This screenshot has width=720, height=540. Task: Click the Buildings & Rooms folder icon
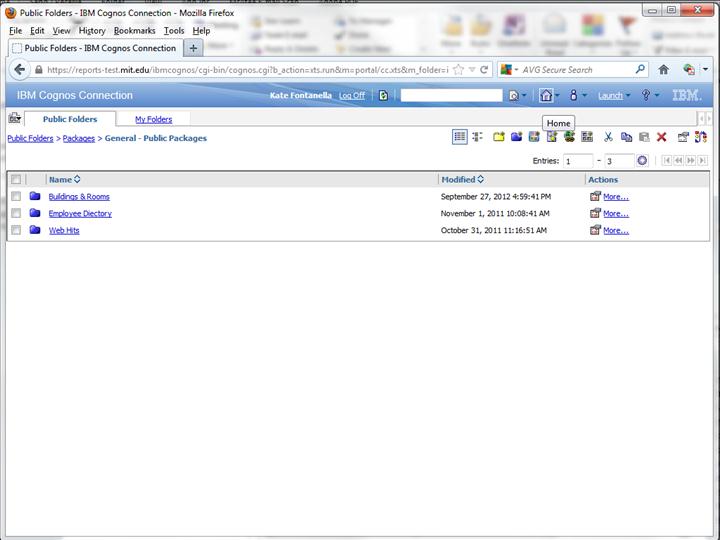35,197
